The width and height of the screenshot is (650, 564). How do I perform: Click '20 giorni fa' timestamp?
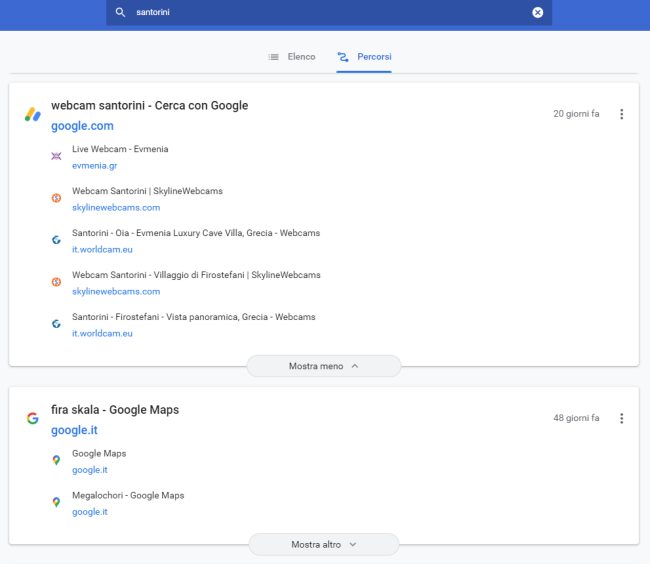click(x=576, y=114)
